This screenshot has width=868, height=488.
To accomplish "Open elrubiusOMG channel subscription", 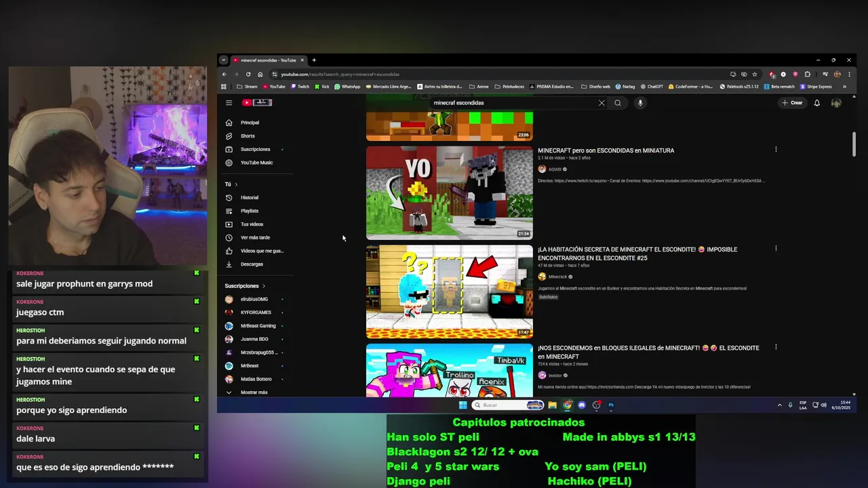I will (x=256, y=299).
